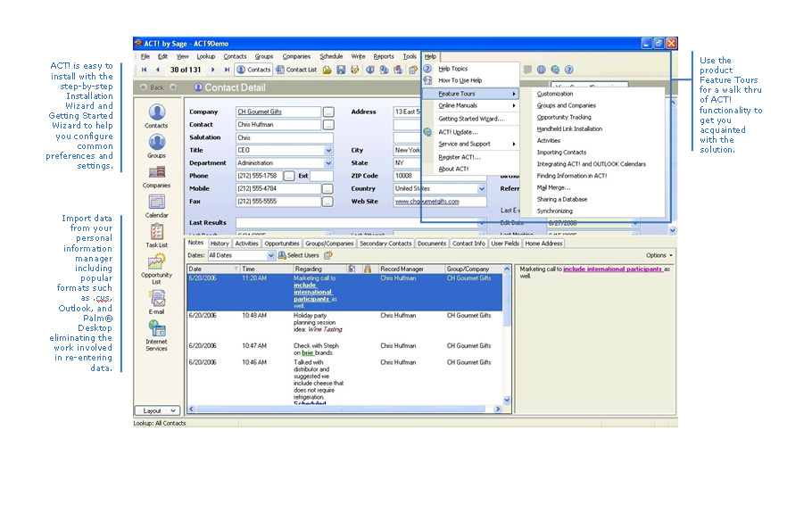Click the open folder toolbar icon
Screen dimensions: 812x521
click(x=327, y=70)
